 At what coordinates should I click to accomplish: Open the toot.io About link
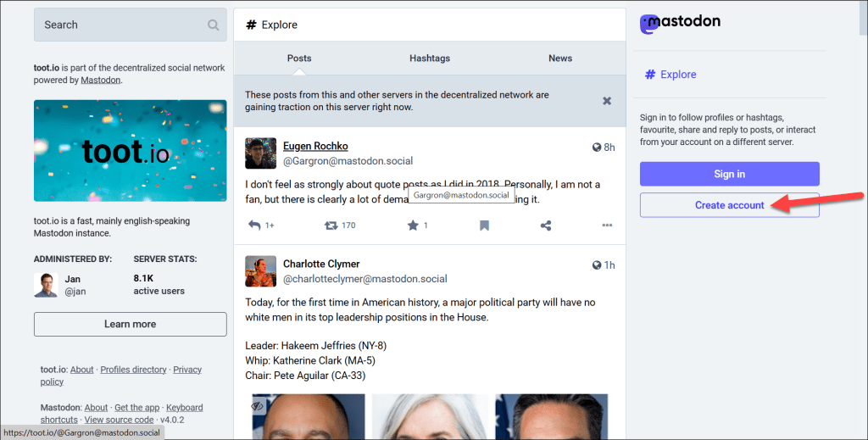coord(82,370)
